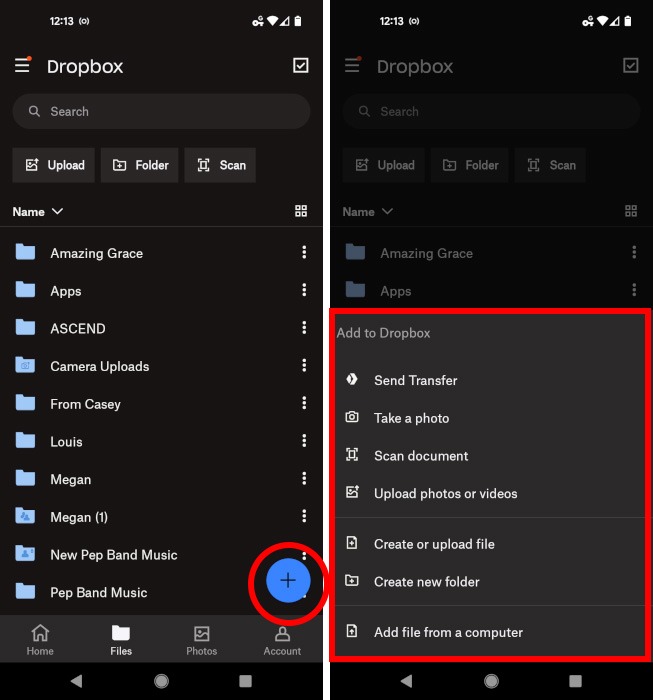The image size is (653, 700).
Task: Tap the blue plus add button
Action: tap(288, 580)
